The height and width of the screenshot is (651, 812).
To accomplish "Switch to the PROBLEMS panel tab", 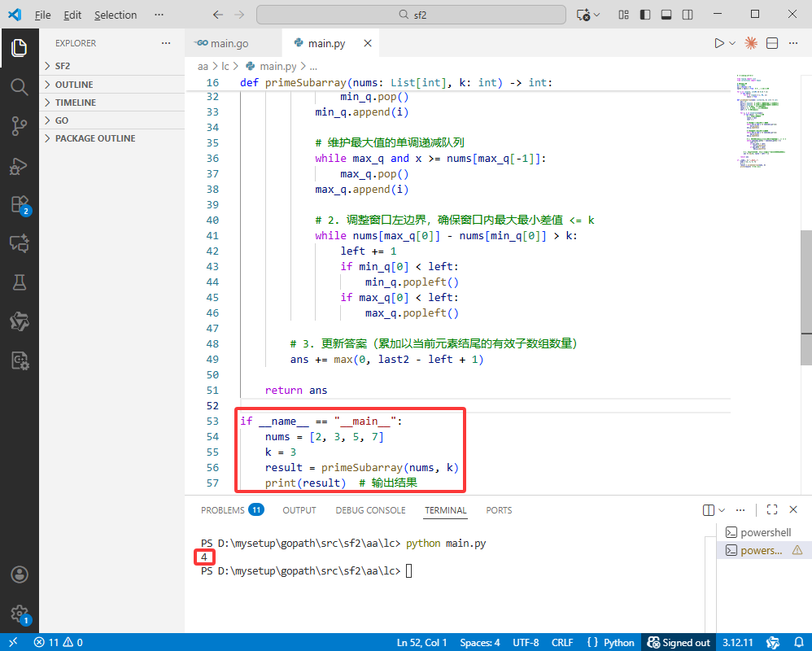I will (232, 510).
